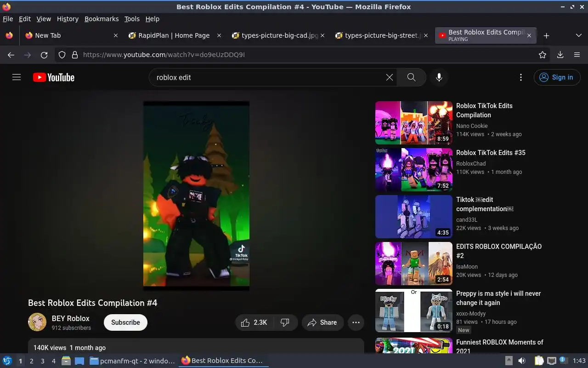Click the URL address bar

pyautogui.click(x=303, y=55)
